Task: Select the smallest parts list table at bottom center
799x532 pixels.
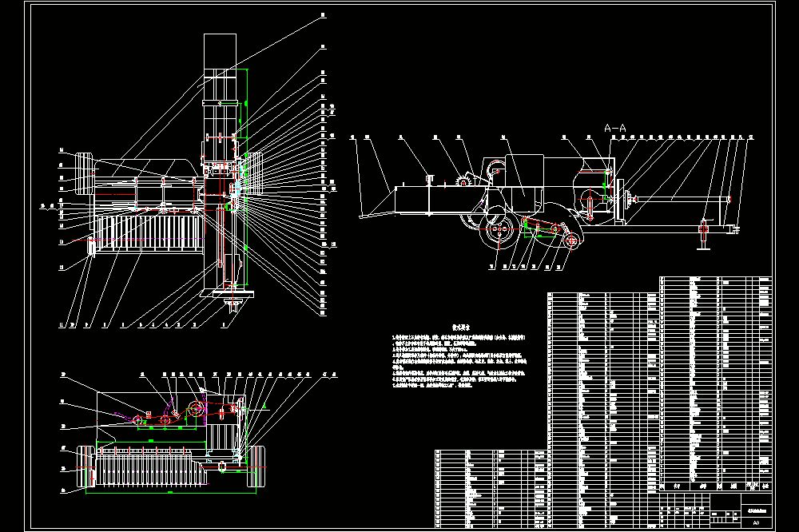Action: pos(491,489)
